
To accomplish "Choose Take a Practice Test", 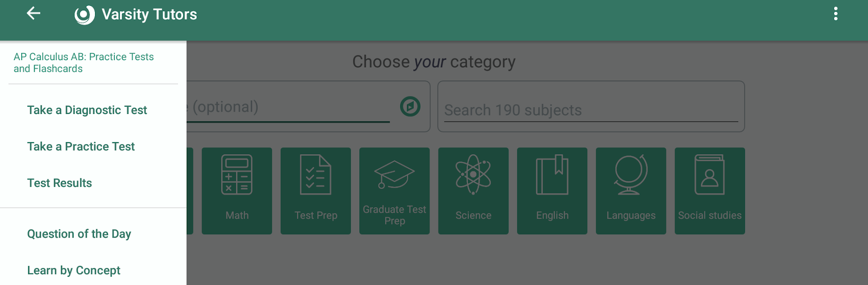I will 81,147.
